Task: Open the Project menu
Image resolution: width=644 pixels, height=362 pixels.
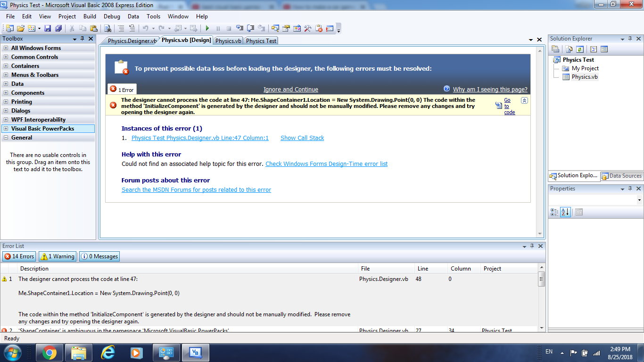Action: coord(67,16)
